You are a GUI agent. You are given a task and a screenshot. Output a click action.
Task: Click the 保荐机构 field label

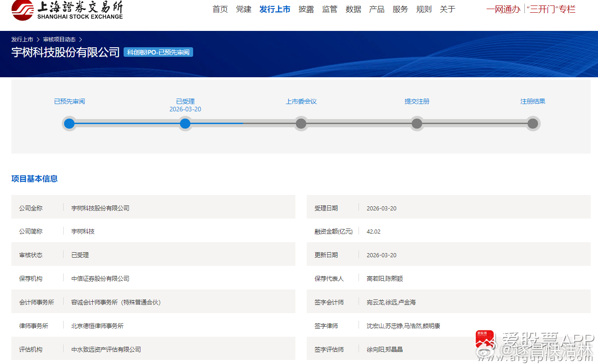tap(31, 279)
